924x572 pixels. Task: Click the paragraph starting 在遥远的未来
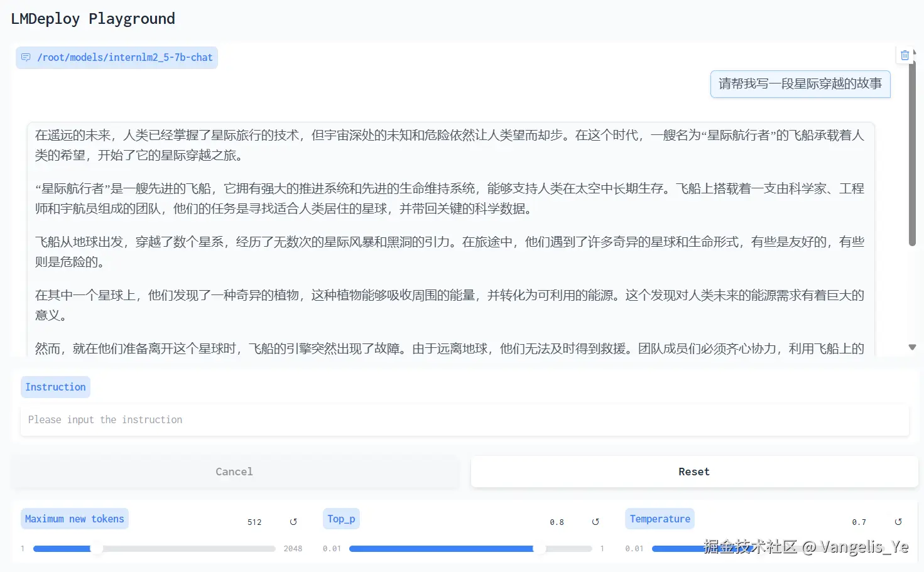coord(450,145)
